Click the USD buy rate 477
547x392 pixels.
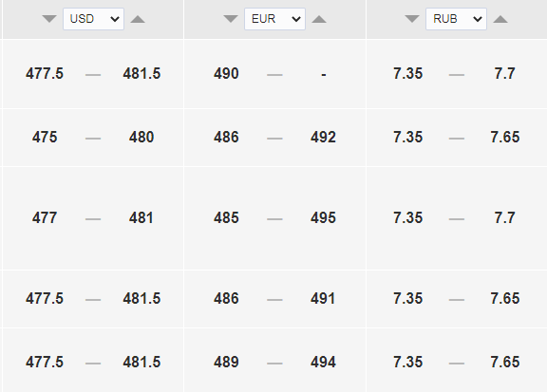coord(45,218)
